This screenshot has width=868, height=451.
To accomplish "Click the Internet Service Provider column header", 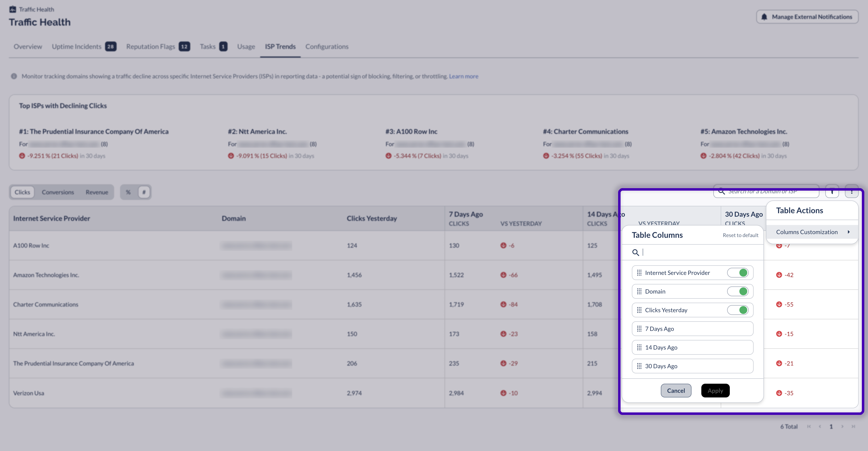I will click(52, 218).
